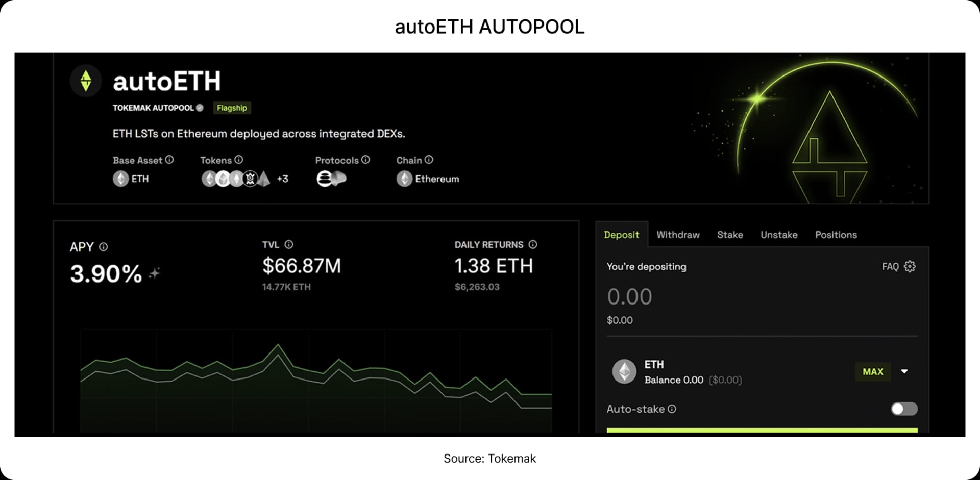Click the TVL info icon
This screenshot has height=480, width=980.
tap(289, 244)
